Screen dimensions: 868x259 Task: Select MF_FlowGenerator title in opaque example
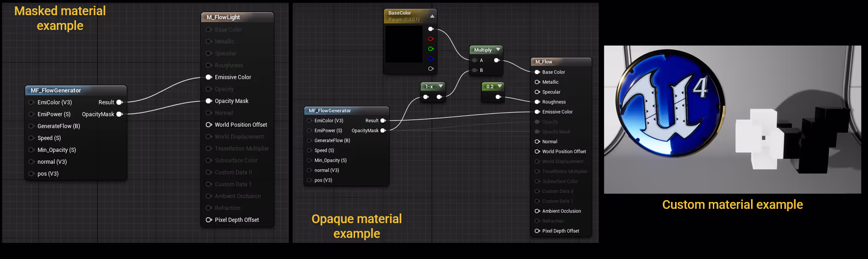[x=330, y=110]
